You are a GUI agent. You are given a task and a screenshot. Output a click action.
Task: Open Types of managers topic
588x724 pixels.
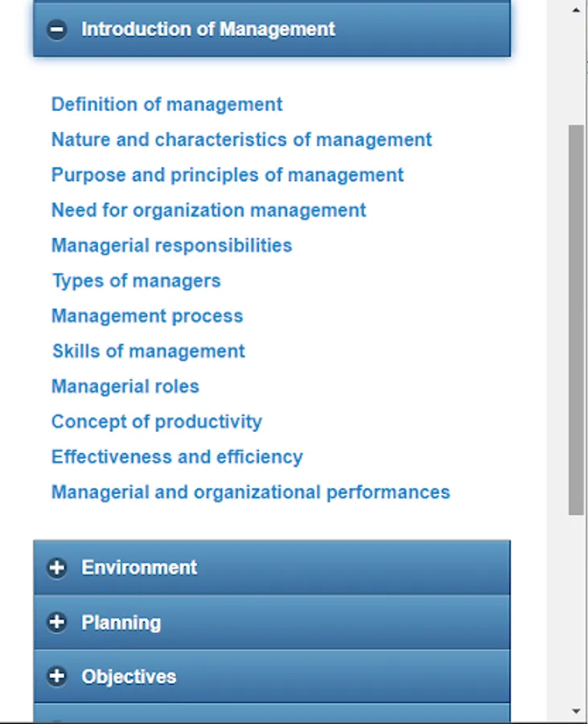click(136, 281)
